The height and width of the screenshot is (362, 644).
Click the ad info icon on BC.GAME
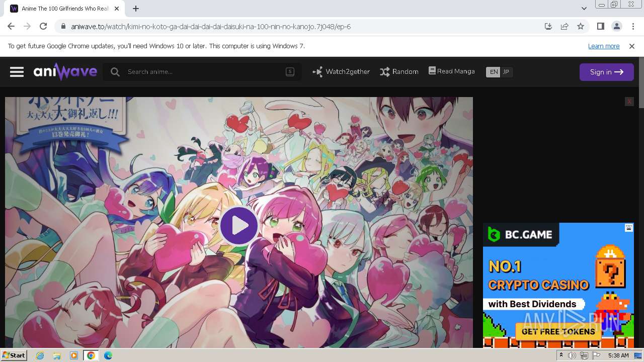tap(629, 228)
